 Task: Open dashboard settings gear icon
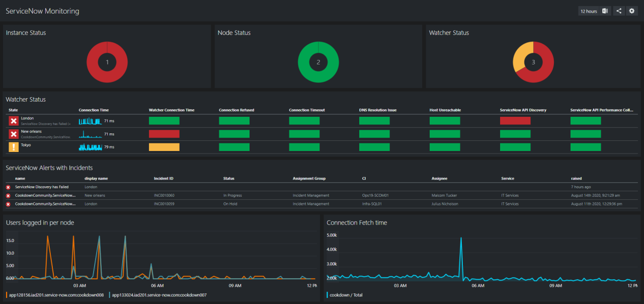coord(632,11)
